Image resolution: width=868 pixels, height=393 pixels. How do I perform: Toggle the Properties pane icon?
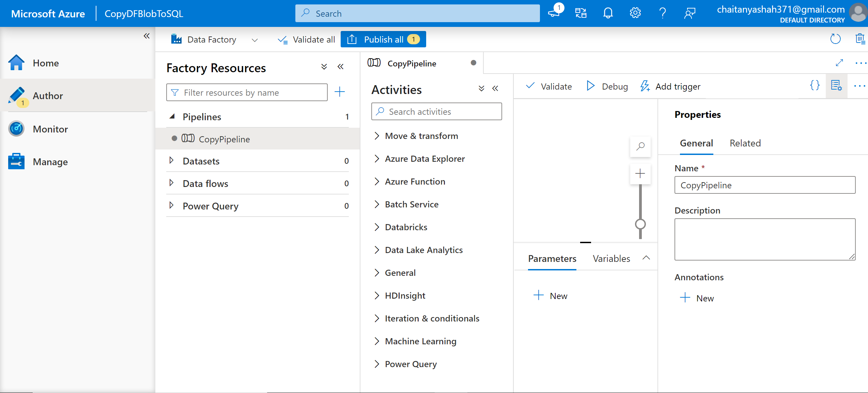pos(836,85)
